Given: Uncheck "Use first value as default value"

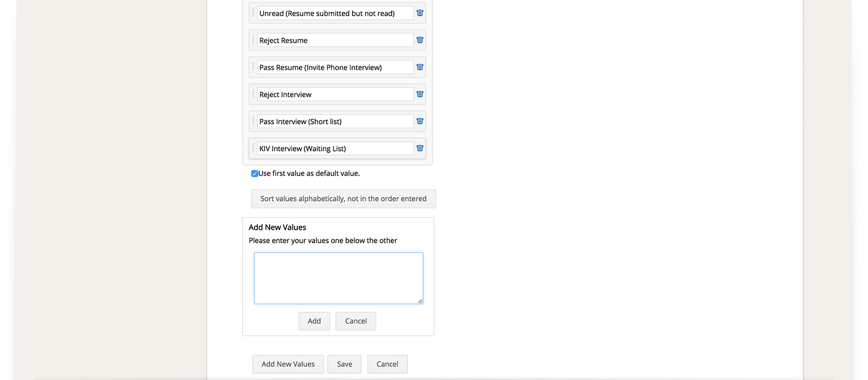Looking at the screenshot, I should [x=254, y=174].
